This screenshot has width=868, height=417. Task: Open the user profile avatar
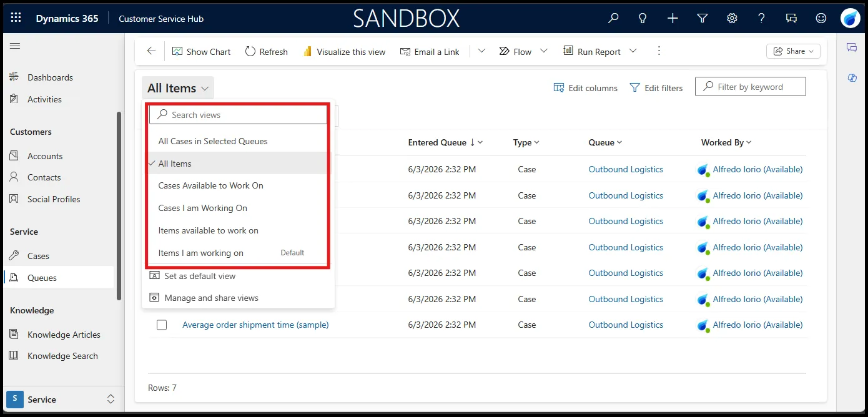(x=851, y=18)
